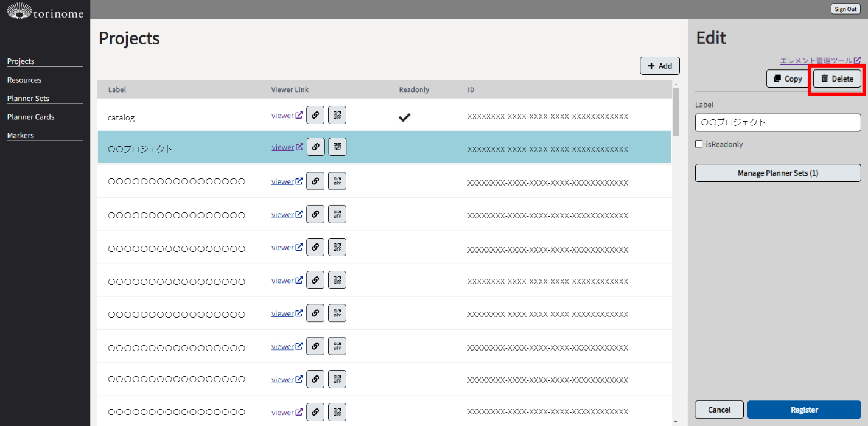Open Manage Planner Sets (1)
The width and height of the screenshot is (868, 426).
pyautogui.click(x=778, y=173)
